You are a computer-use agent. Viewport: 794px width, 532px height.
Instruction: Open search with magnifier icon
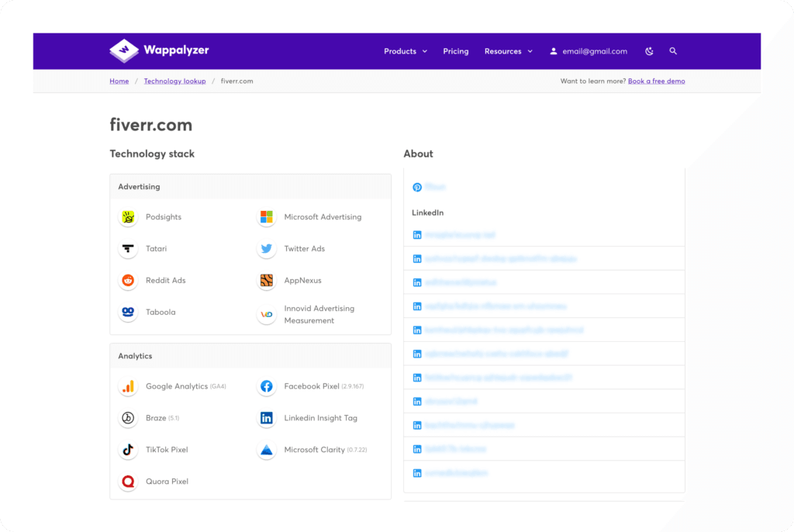point(673,51)
